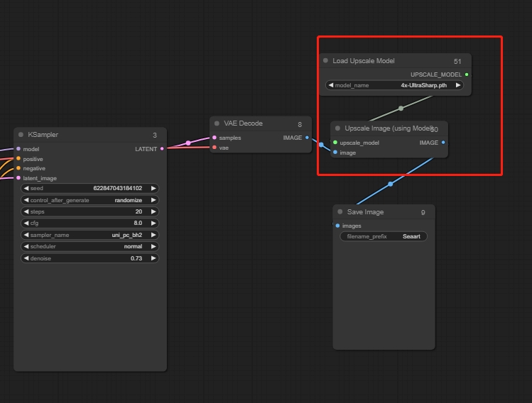The height and width of the screenshot is (403, 532).
Task: Collapse the Load Upscale Model node
Action: [x=326, y=61]
